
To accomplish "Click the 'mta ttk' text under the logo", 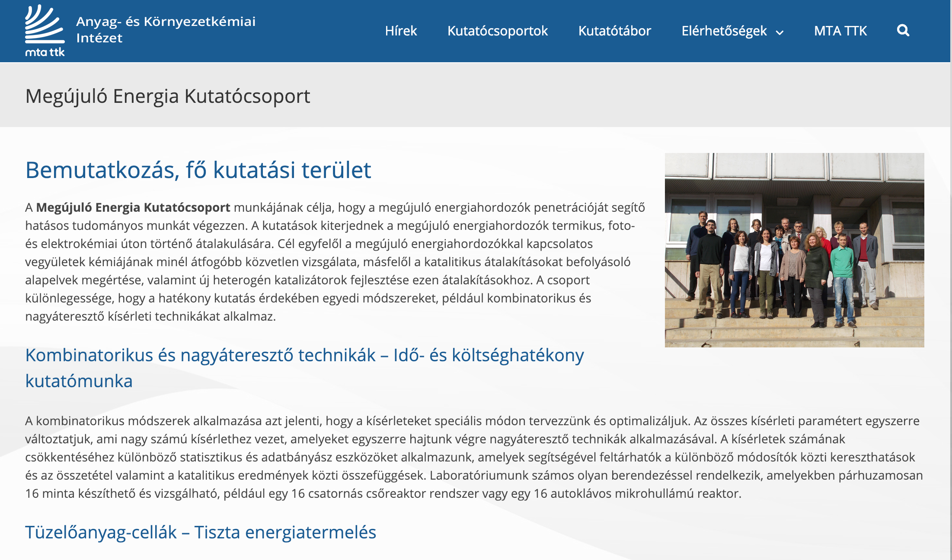I will [x=45, y=52].
